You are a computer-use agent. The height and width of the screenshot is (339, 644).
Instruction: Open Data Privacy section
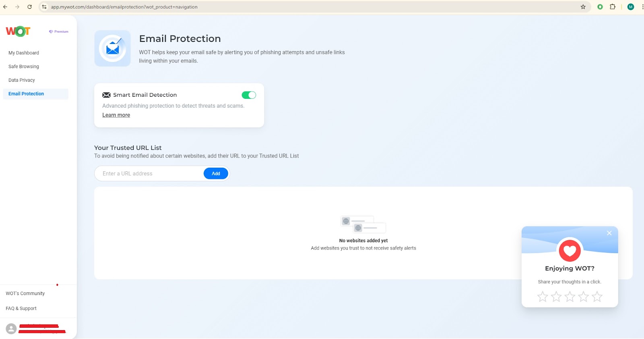[22, 80]
